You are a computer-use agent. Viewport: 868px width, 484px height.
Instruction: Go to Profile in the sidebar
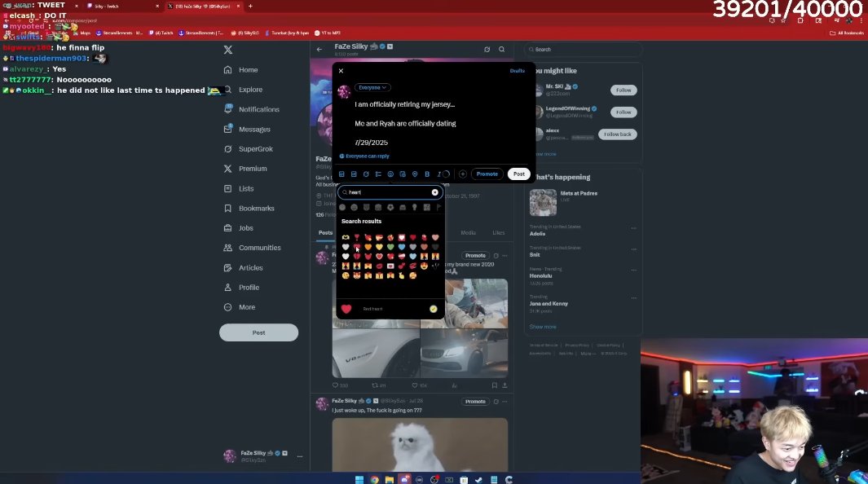point(242,288)
